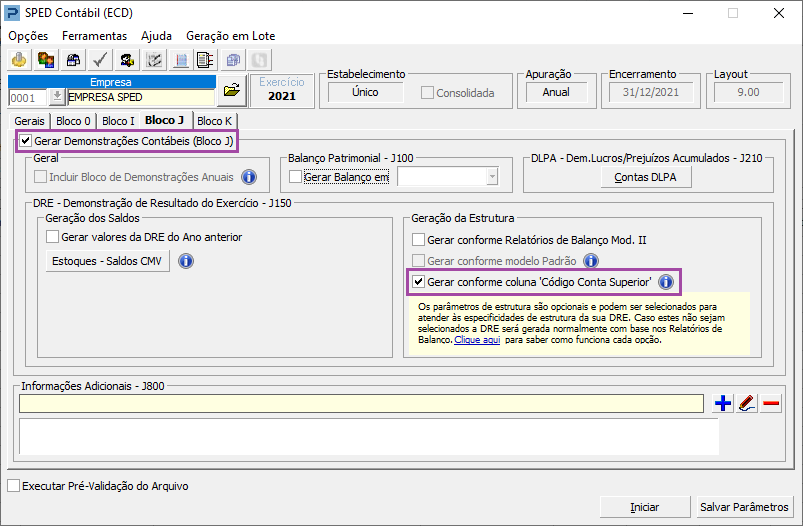Check Gerar conforme modelo Padrão
Image resolution: width=803 pixels, height=526 pixels.
[x=418, y=261]
